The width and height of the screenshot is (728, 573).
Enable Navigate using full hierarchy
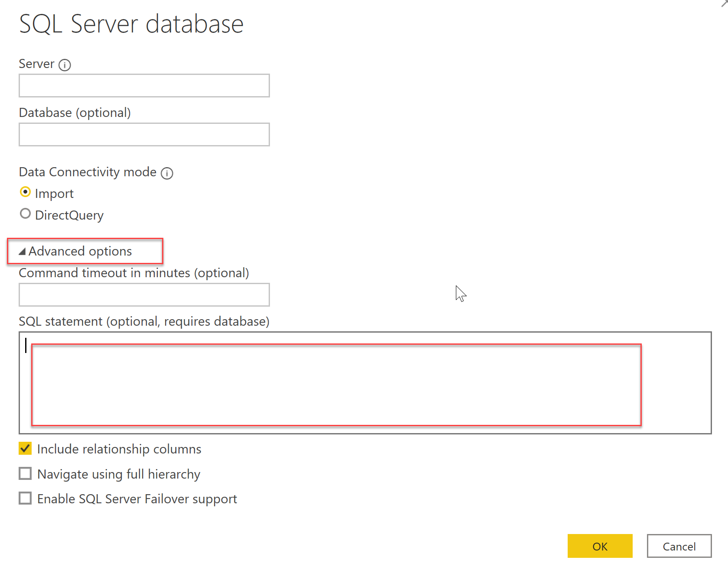click(x=25, y=473)
